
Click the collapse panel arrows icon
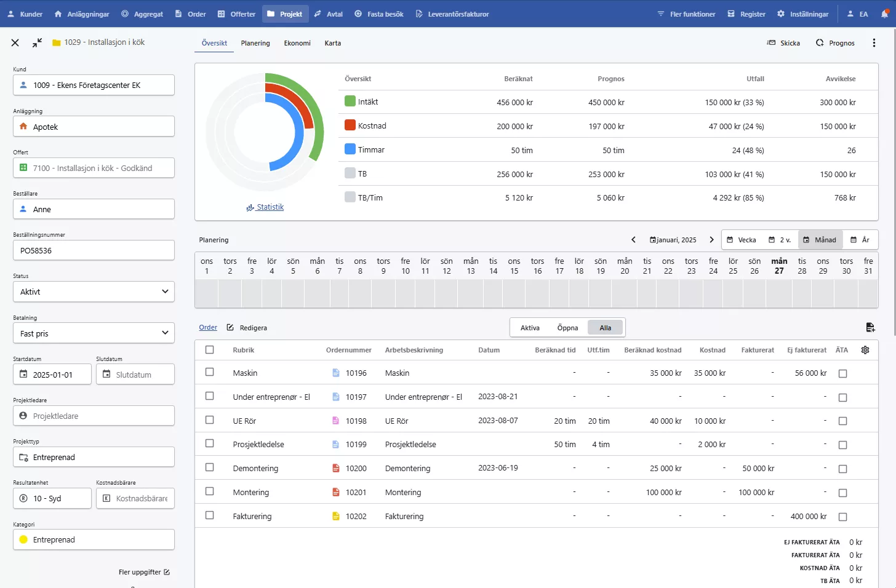[x=38, y=42]
